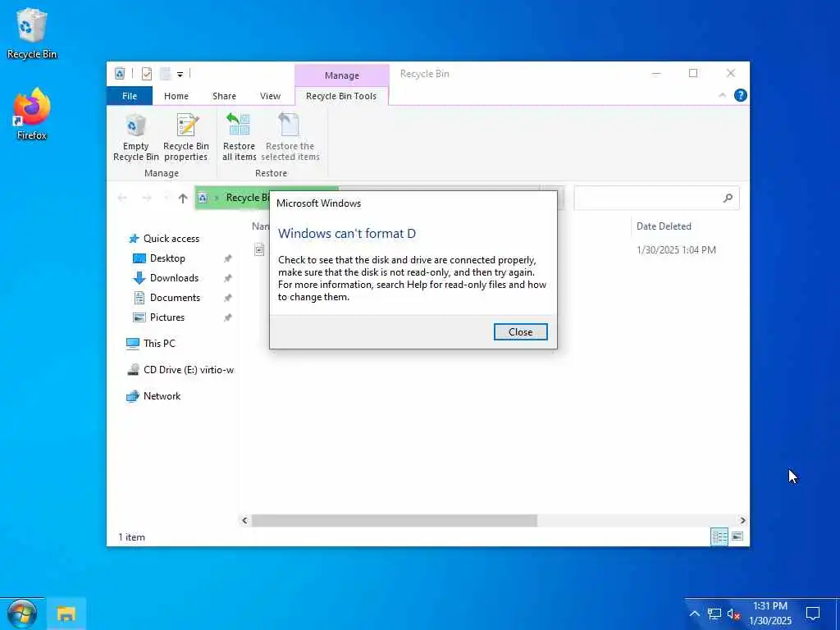Click the Properties quick access toolbar icon
The width and height of the screenshot is (840, 630).
(146, 73)
